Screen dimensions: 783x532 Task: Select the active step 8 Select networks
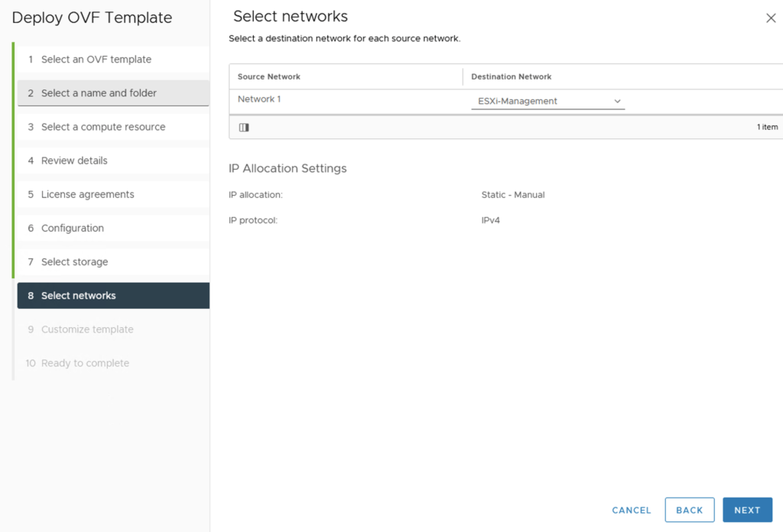79,296
